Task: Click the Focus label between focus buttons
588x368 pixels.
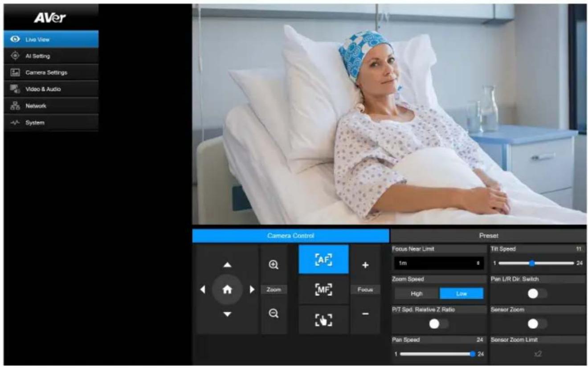Action: pyautogui.click(x=365, y=290)
